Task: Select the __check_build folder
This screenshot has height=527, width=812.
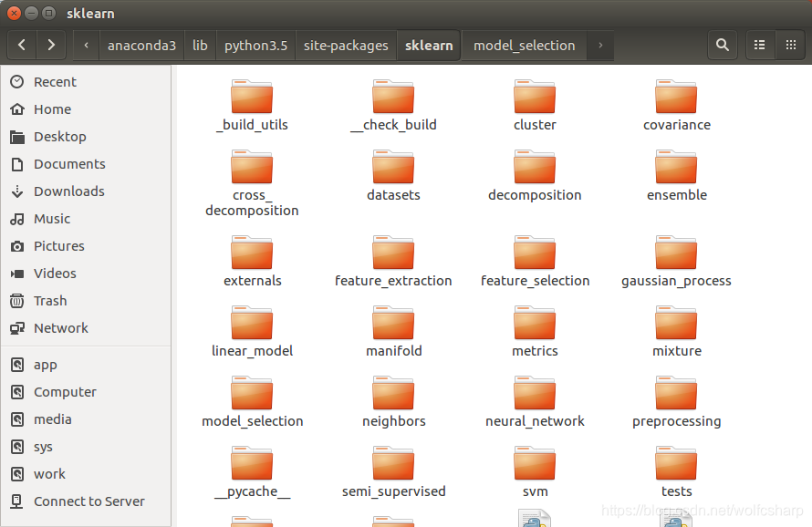Action: 393,106
